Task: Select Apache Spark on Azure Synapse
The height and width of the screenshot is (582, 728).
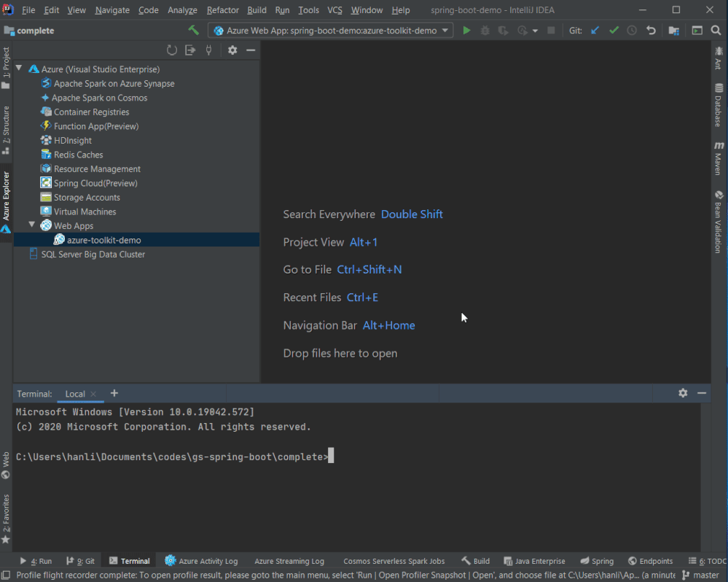Action: coord(114,84)
